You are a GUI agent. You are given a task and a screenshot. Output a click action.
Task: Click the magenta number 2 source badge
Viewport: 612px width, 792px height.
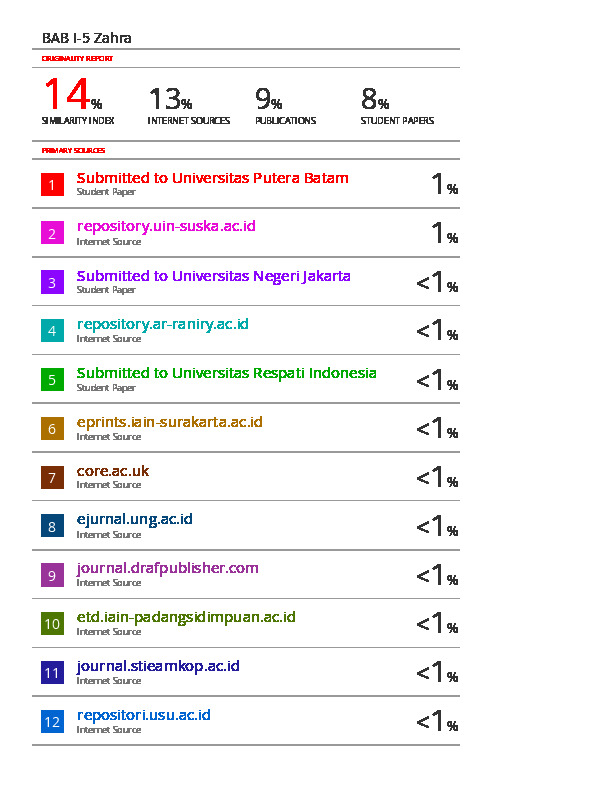point(52,233)
